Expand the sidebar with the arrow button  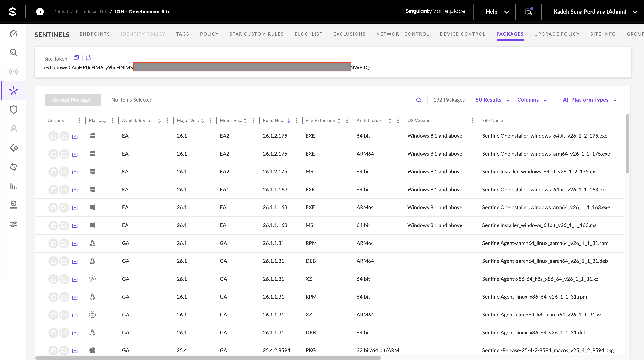coord(40,12)
